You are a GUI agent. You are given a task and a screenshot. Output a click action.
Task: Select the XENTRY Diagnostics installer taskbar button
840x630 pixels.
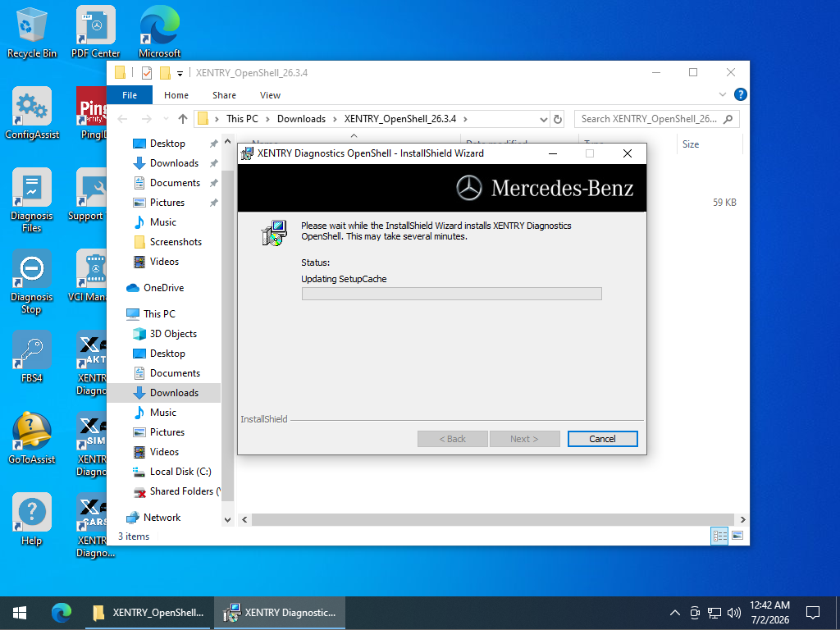click(280, 613)
